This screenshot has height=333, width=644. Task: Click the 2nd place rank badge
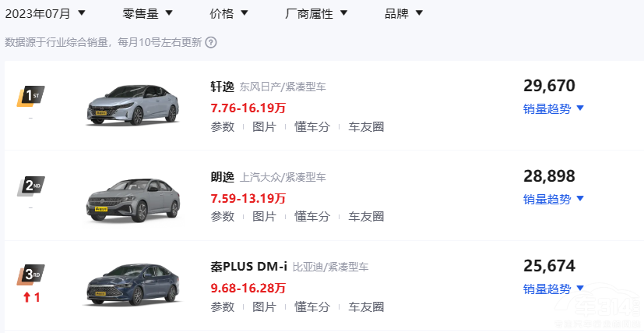(30, 186)
